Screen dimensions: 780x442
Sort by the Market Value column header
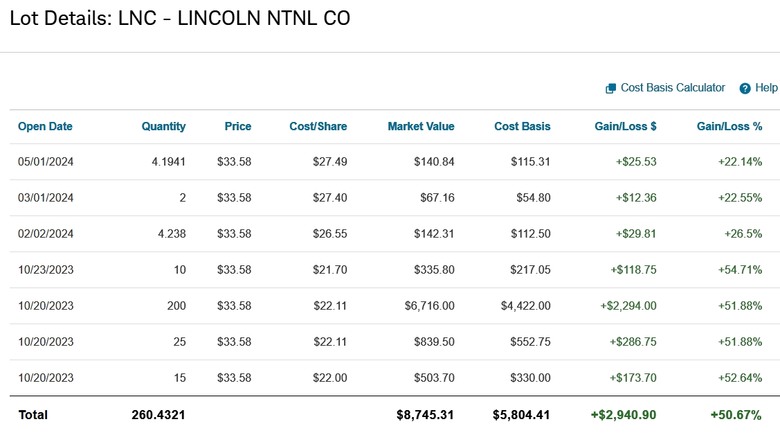[x=421, y=126]
